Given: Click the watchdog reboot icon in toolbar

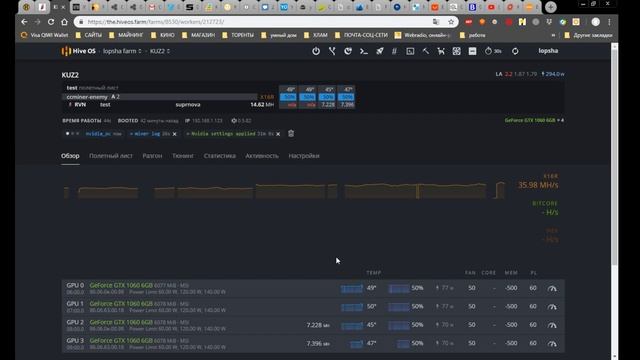Looking at the screenshot, I should 348,51.
